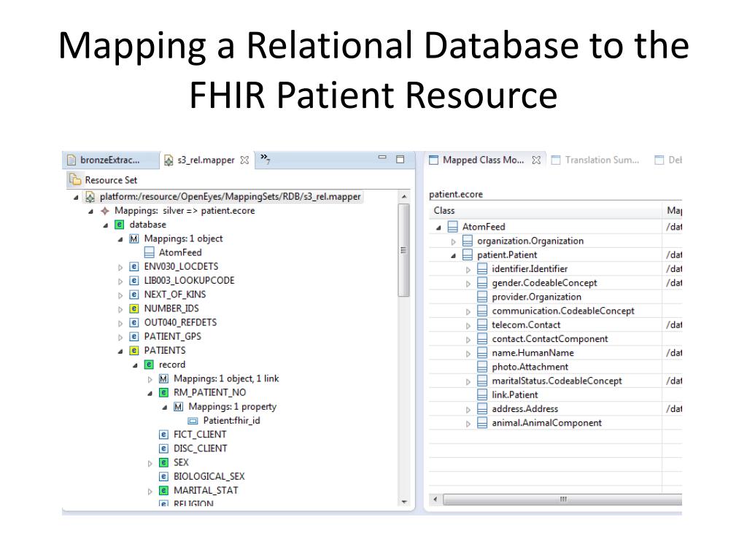Image resolution: width=747 pixels, height=560 pixels.
Task: Click the Class column header
Action: pos(546,211)
